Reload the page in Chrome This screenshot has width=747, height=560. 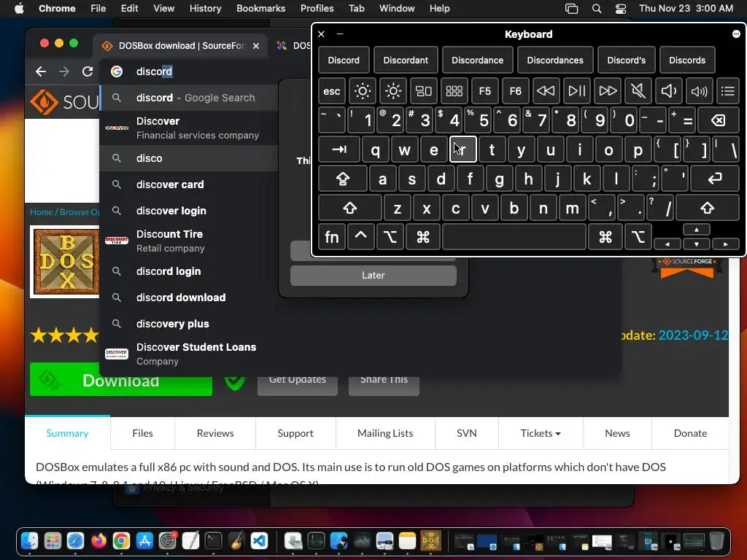point(88,71)
